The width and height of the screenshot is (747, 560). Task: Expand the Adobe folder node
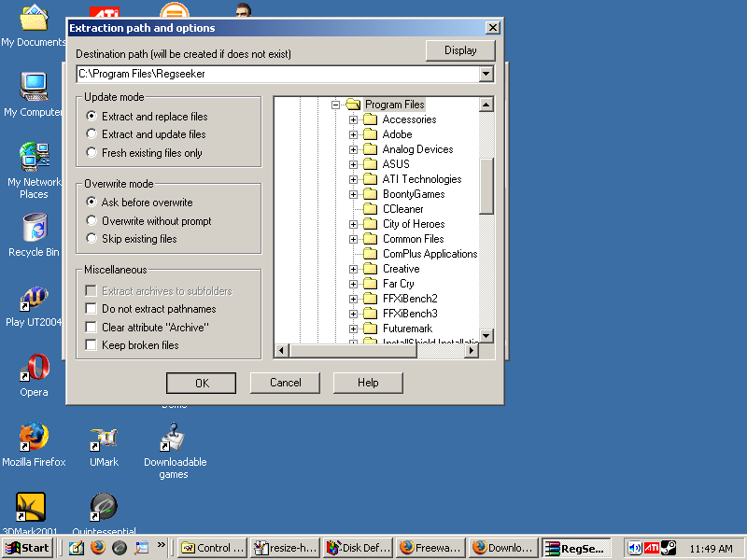[354, 134]
